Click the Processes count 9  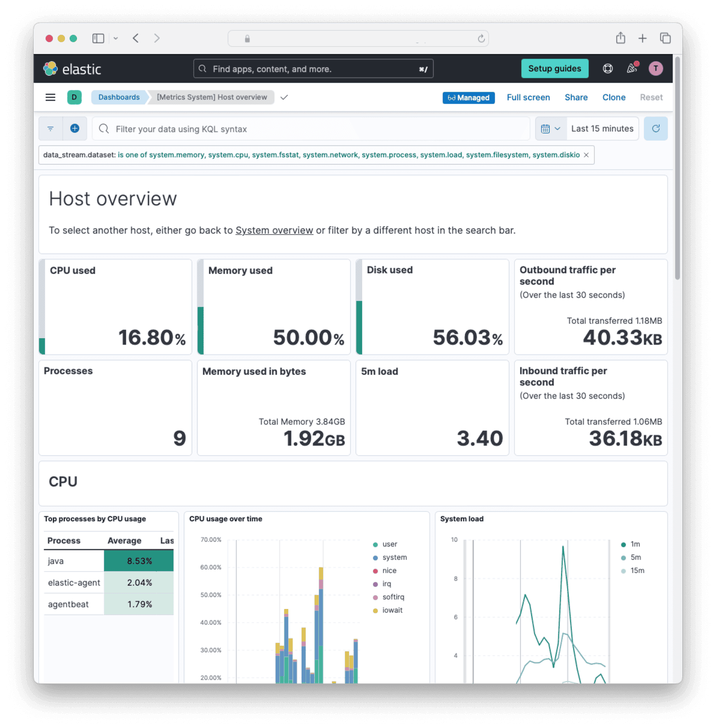[179, 439]
